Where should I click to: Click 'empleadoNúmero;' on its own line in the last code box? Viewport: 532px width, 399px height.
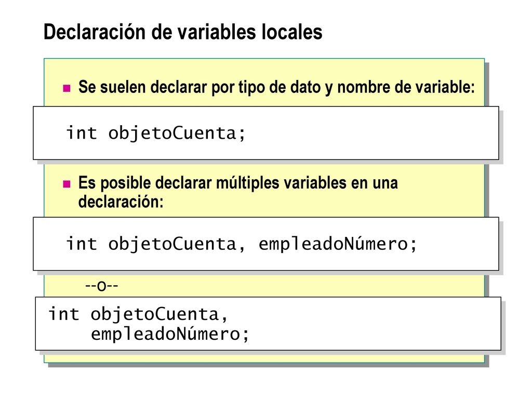[x=170, y=334]
